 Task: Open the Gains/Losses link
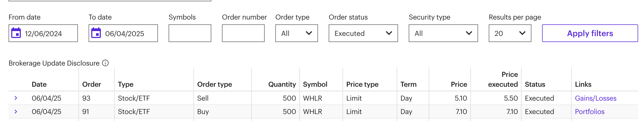click(x=595, y=98)
